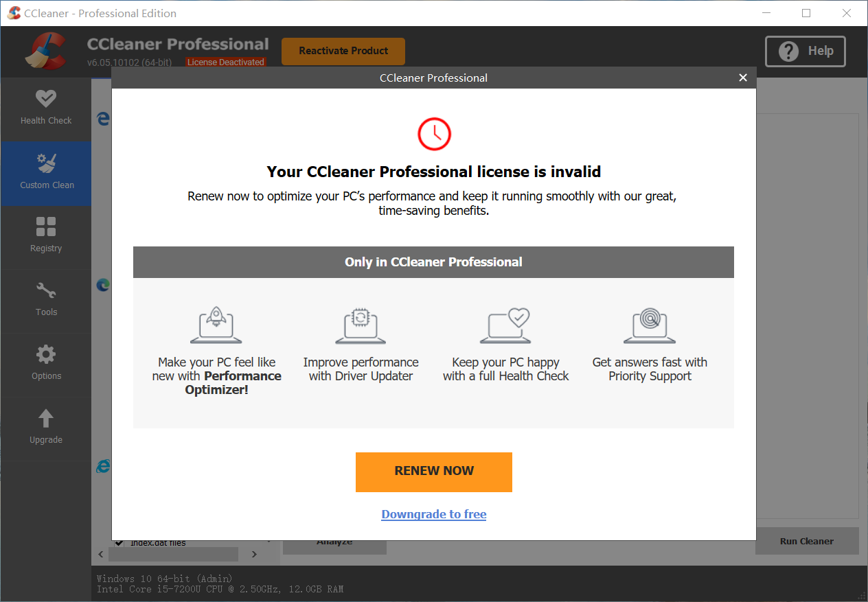This screenshot has width=868, height=602.
Task: Click the red clock license icon
Action: (x=434, y=134)
